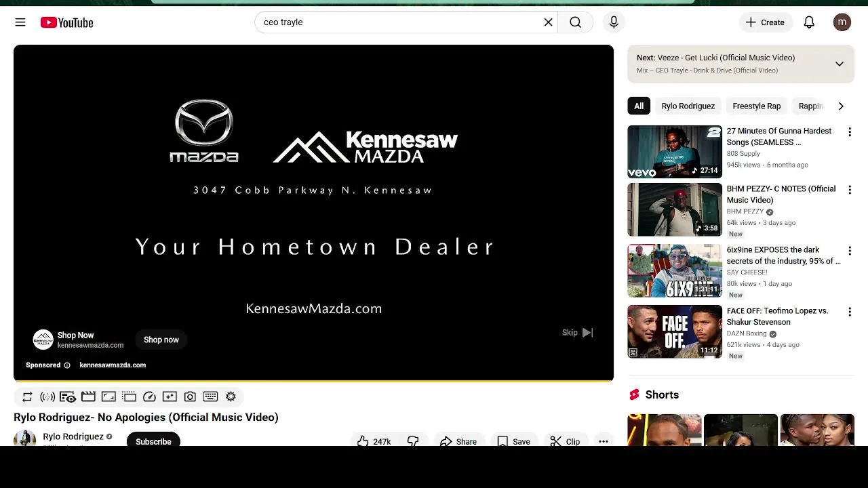
Task: Toggle the loop video extension icon
Action: click(x=27, y=397)
